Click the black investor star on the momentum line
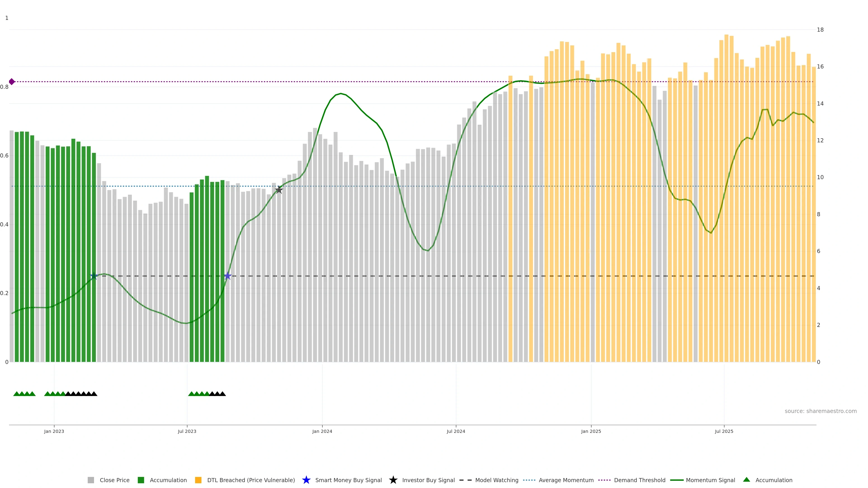 coord(279,190)
